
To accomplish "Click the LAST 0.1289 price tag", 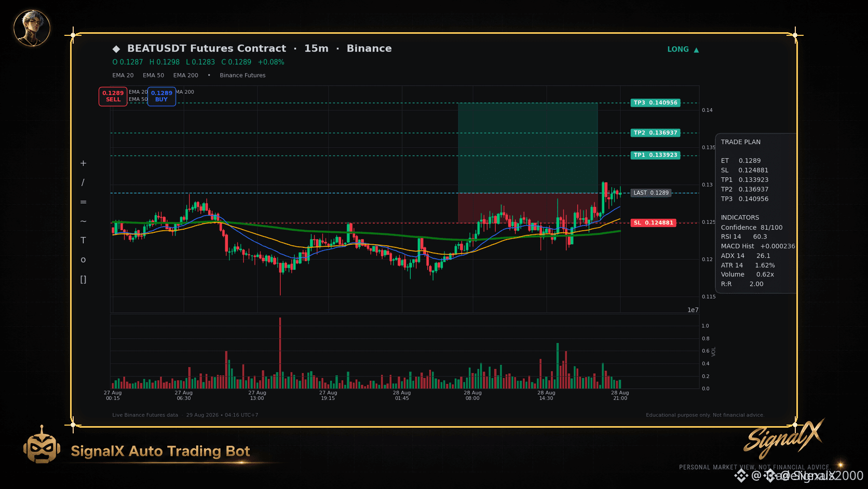I will click(x=651, y=193).
